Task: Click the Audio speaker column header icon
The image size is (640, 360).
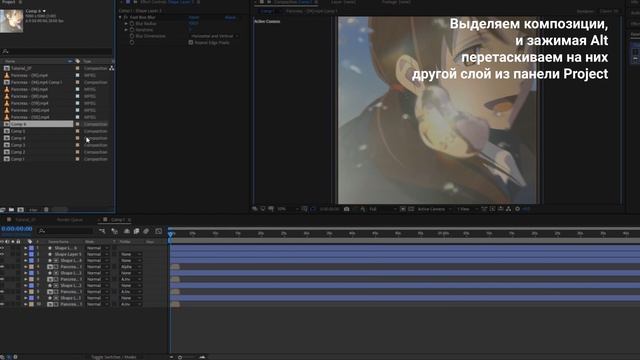Action: [7, 242]
